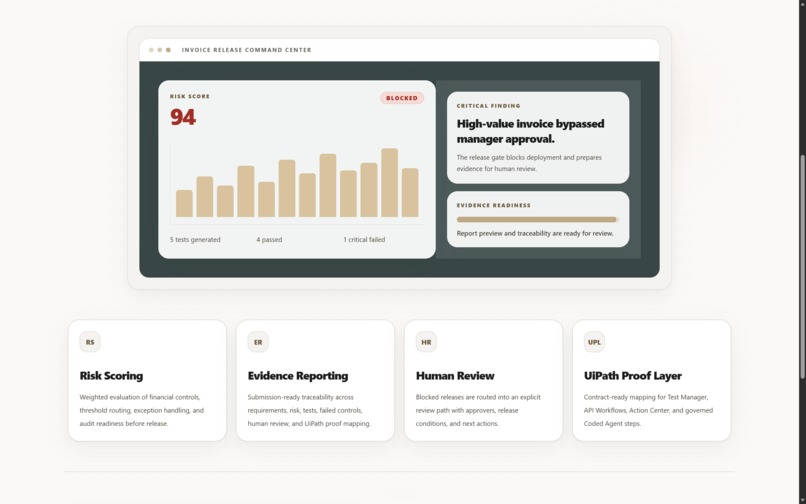Click the "High-value invoice bypassed manager approval" headline

530,131
